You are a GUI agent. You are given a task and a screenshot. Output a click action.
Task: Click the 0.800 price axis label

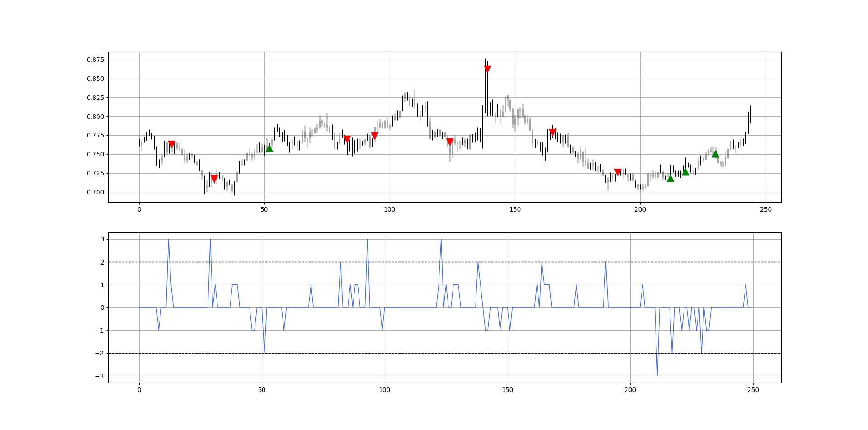click(x=95, y=117)
